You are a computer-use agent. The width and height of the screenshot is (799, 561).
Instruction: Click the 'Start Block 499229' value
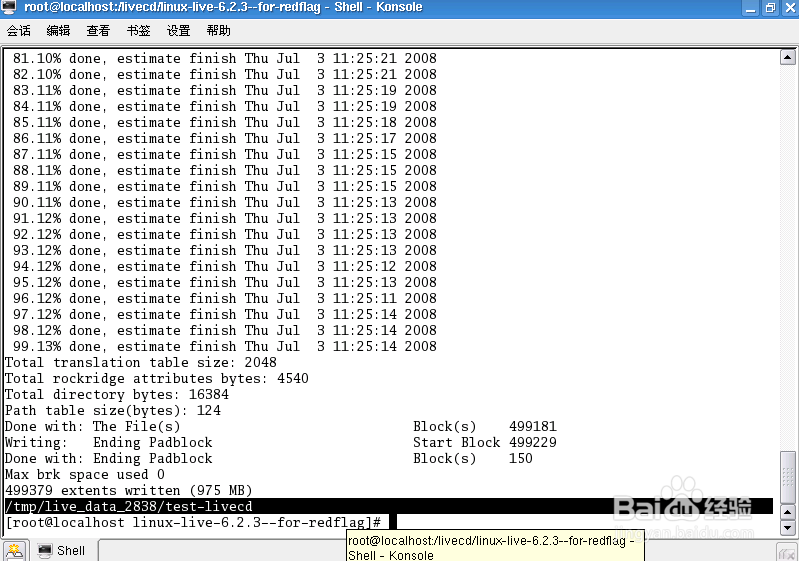[x=485, y=442]
